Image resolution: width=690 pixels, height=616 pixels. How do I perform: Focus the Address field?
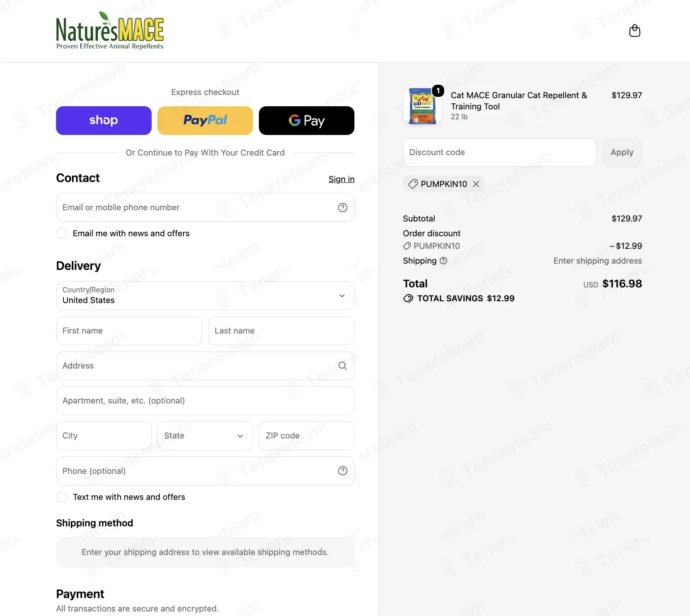[205, 366]
